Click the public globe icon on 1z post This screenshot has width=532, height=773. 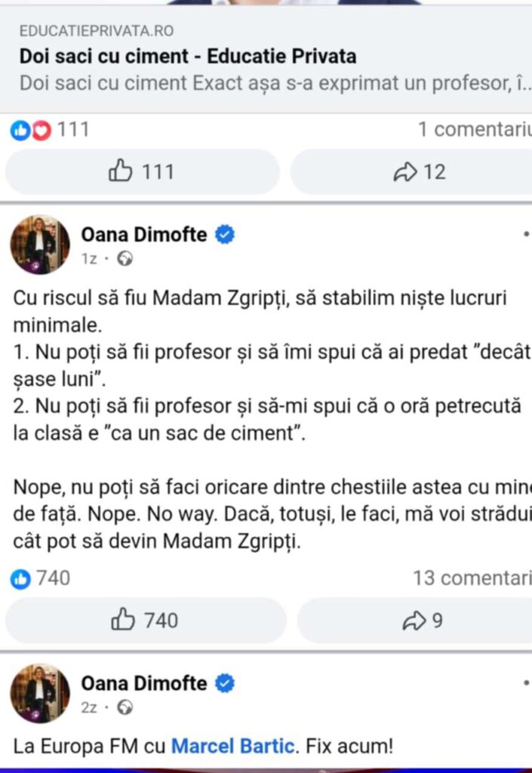[126, 259]
